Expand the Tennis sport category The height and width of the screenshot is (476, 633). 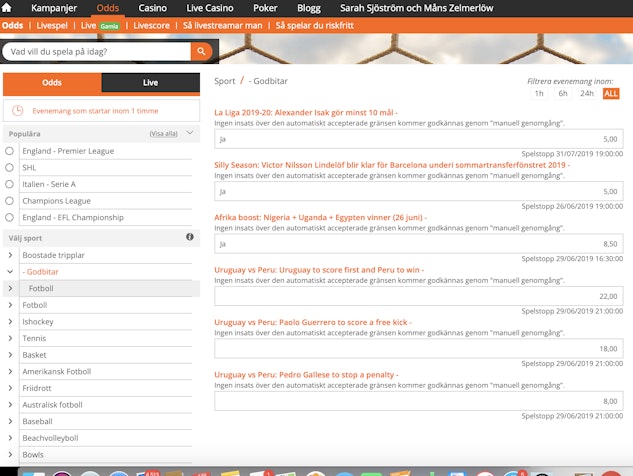[x=10, y=338]
